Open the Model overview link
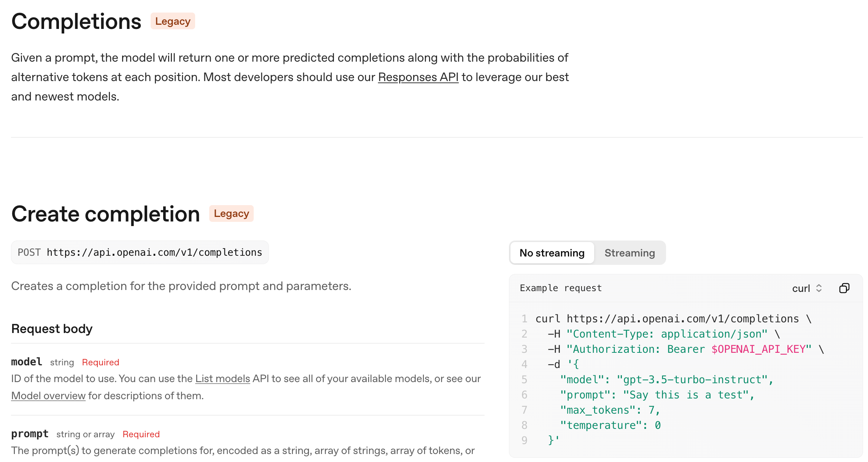This screenshot has width=868, height=462. coord(48,396)
